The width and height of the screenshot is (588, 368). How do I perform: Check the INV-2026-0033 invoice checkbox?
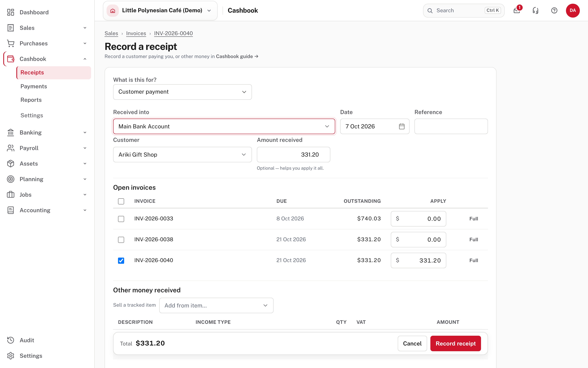(121, 219)
